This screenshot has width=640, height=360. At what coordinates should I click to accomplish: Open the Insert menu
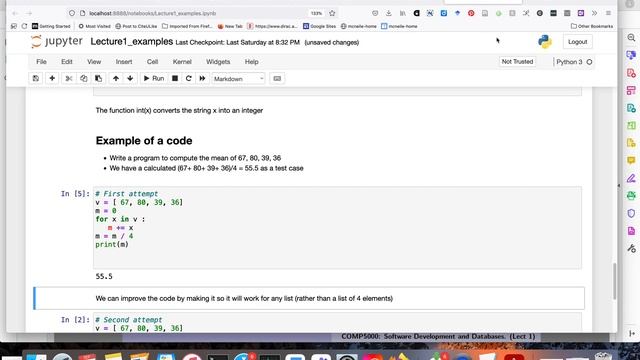124,62
